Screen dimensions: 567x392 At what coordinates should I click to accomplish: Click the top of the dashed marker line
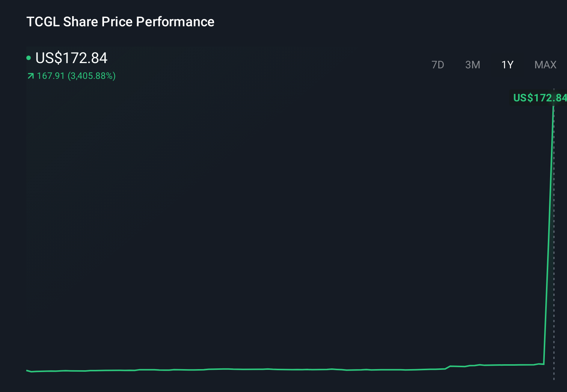coord(555,90)
